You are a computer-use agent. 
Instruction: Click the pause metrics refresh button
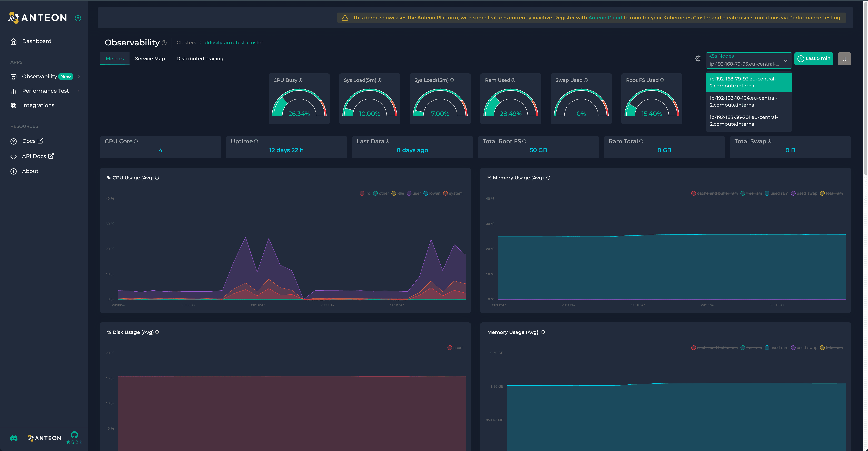[845, 58]
